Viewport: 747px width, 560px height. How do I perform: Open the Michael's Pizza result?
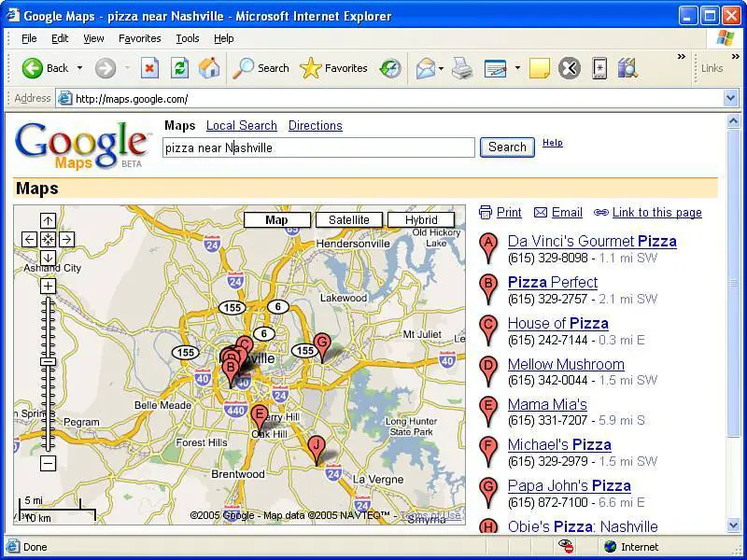(559, 445)
